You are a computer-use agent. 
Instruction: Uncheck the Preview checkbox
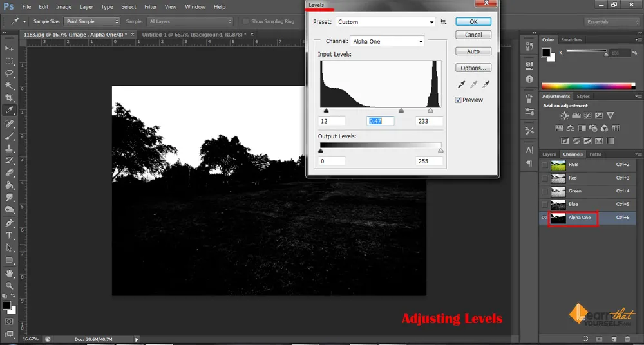pyautogui.click(x=459, y=100)
